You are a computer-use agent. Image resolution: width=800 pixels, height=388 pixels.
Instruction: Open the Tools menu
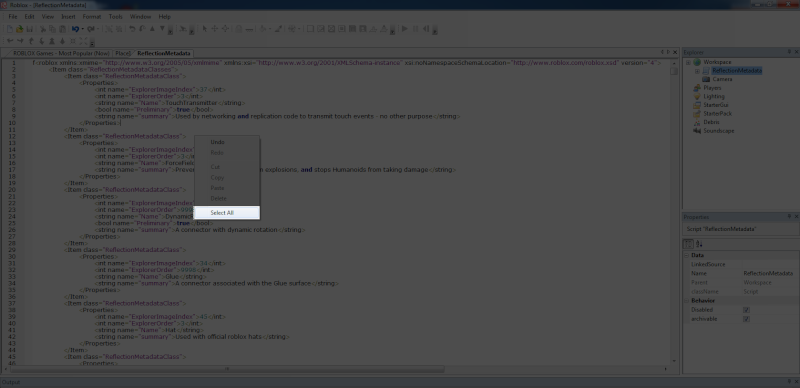click(115, 17)
